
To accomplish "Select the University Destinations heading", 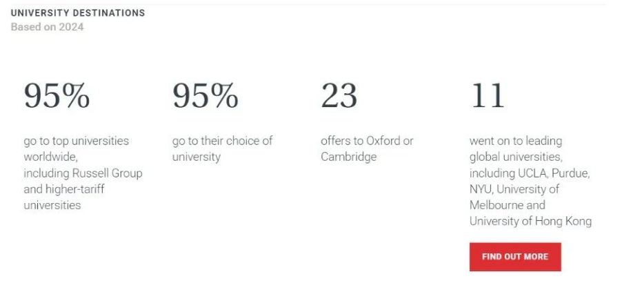I will pyautogui.click(x=78, y=12).
